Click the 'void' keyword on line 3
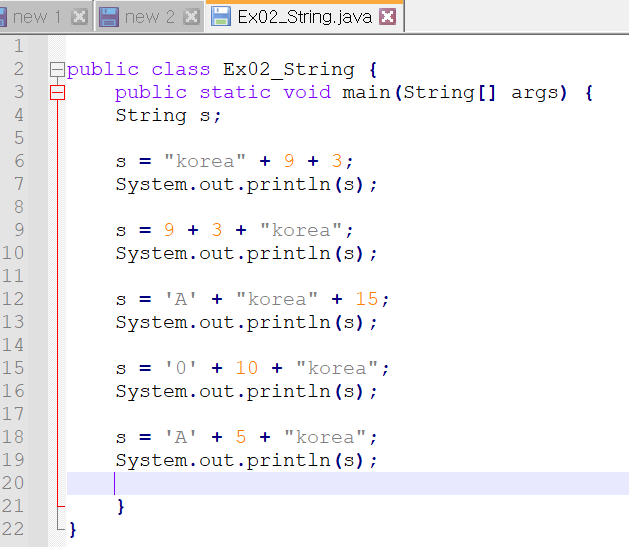This screenshot has width=629, height=547. click(307, 93)
